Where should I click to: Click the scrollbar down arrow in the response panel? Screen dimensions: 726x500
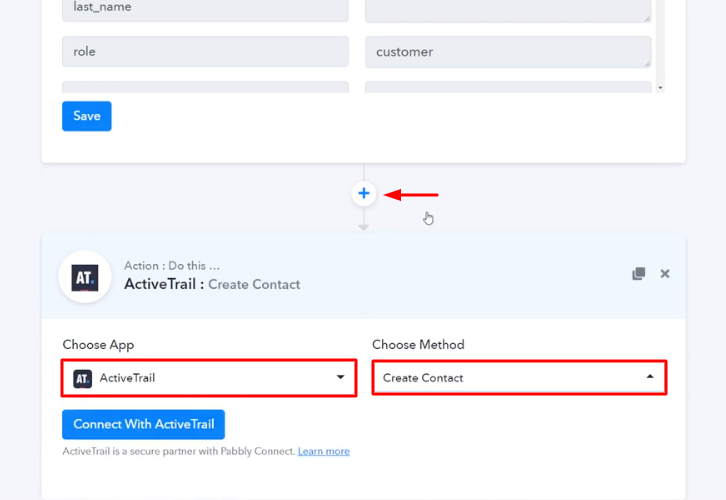[x=660, y=88]
